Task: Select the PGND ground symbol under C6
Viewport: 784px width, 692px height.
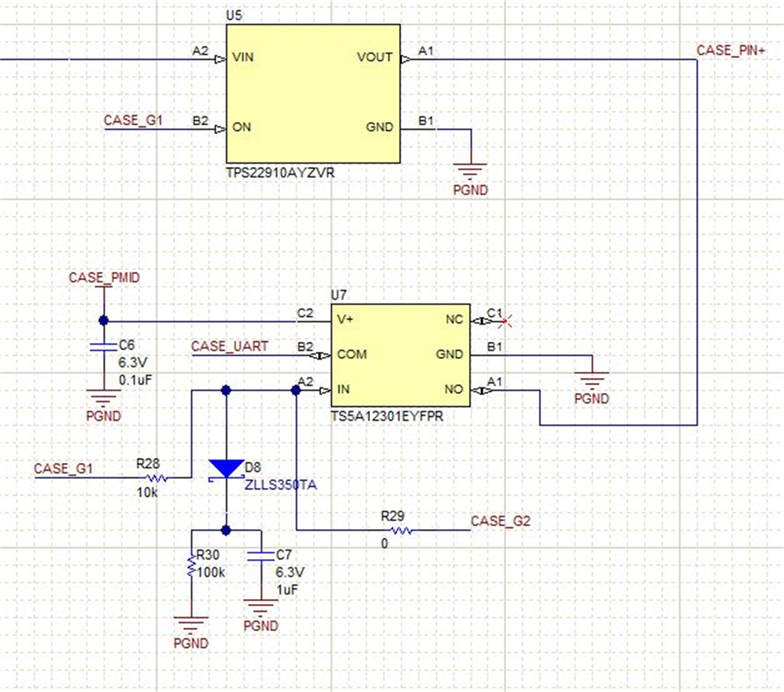Action: click(x=104, y=399)
